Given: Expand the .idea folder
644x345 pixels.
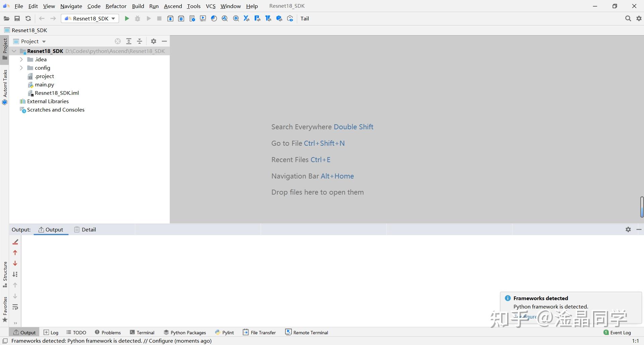Looking at the screenshot, I should (x=21, y=59).
